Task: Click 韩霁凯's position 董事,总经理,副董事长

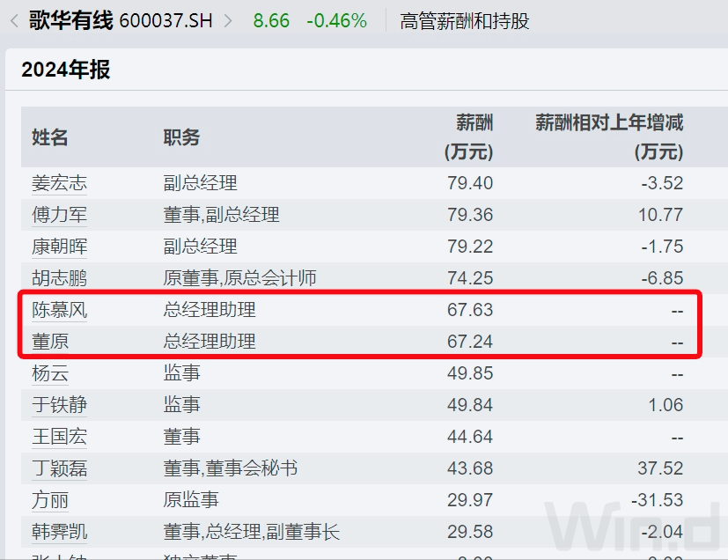Action: click(251, 532)
